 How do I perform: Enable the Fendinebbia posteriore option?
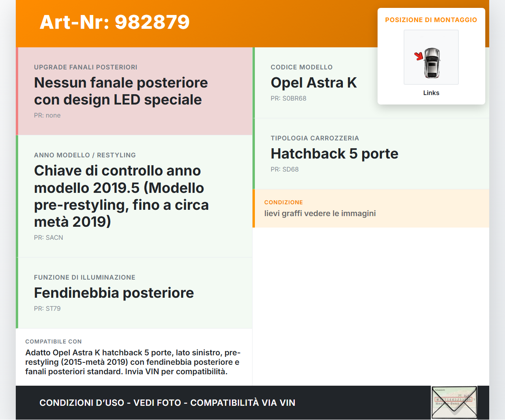click(114, 293)
